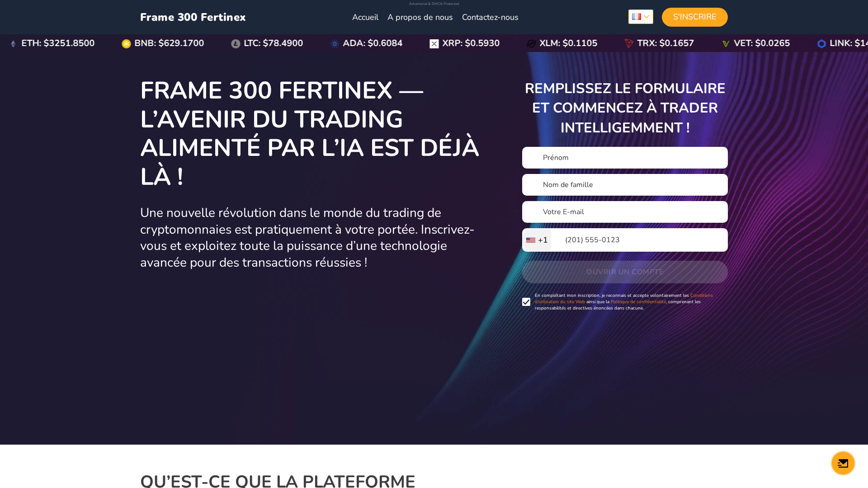868x488 pixels.
Task: Click the TRX: $0.1657 price text
Action: [x=665, y=43]
